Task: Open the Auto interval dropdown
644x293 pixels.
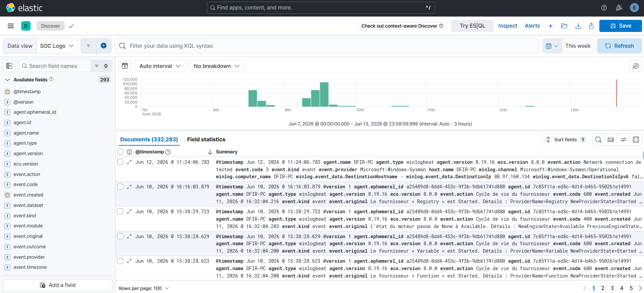Action: pyautogui.click(x=160, y=66)
